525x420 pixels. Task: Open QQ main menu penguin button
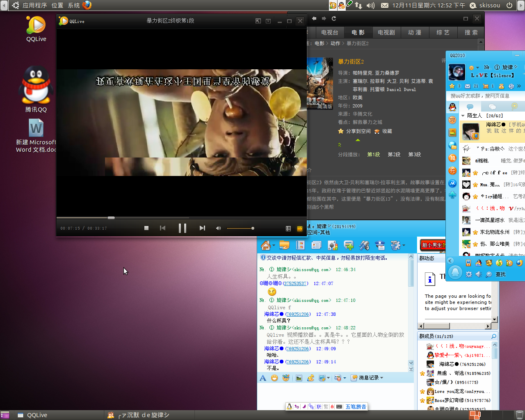point(455,272)
